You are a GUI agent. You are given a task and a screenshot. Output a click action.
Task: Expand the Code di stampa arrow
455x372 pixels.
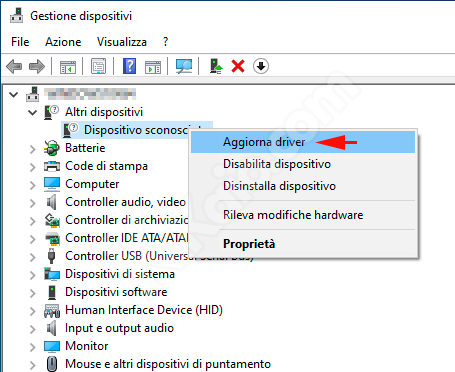[x=32, y=167]
